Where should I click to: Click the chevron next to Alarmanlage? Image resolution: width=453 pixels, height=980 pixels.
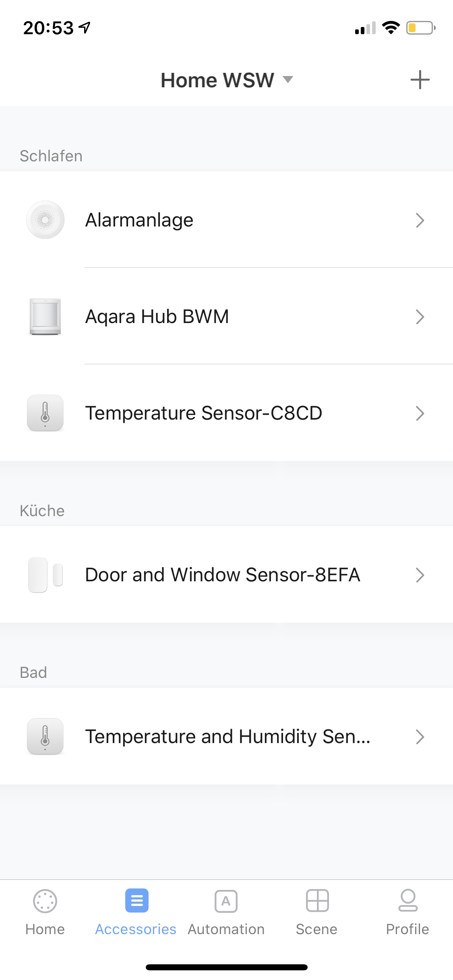[x=420, y=220]
